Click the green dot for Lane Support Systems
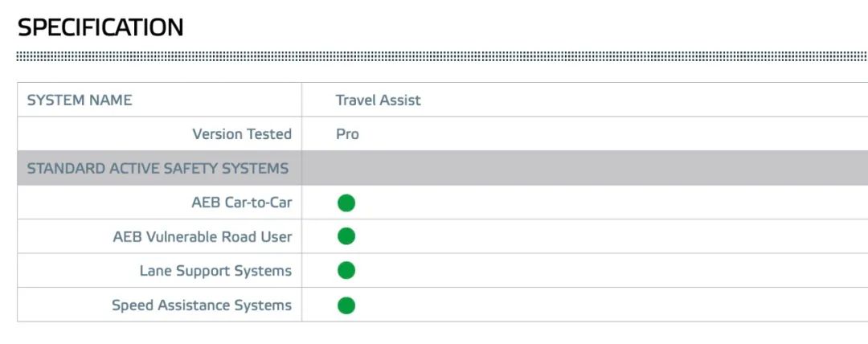This screenshot has width=868, height=344. [346, 271]
